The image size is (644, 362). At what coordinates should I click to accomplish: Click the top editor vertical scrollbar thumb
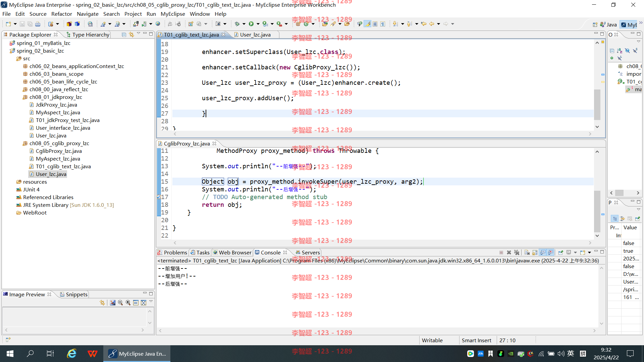(597, 105)
